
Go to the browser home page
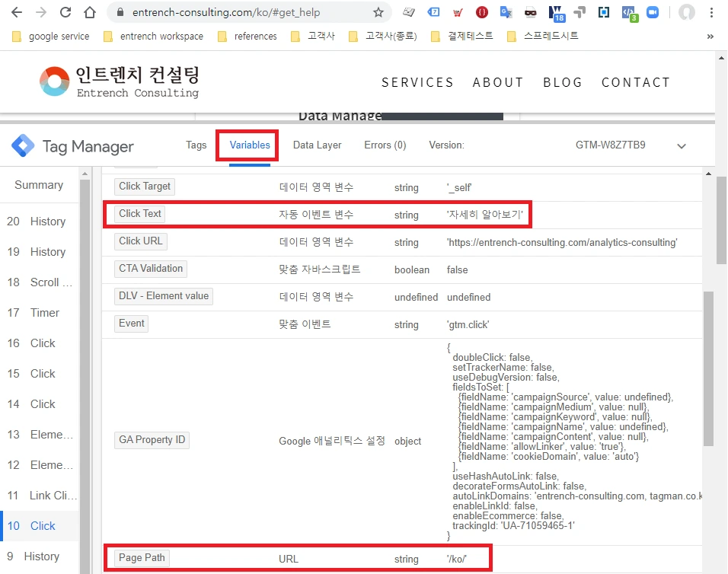point(90,12)
